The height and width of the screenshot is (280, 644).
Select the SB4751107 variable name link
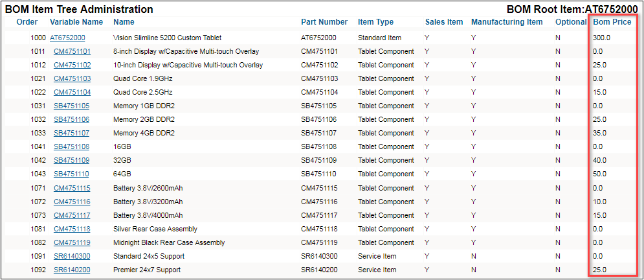72,134
